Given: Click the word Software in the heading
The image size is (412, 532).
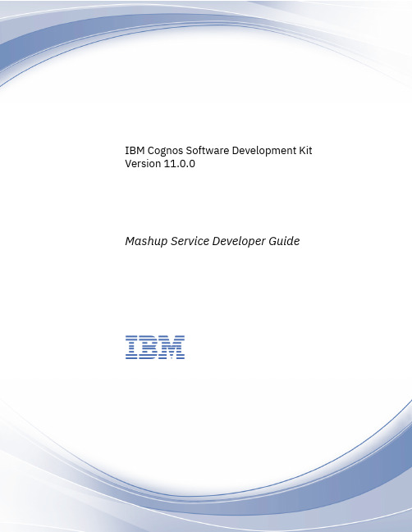Looking at the screenshot, I should click(207, 150).
